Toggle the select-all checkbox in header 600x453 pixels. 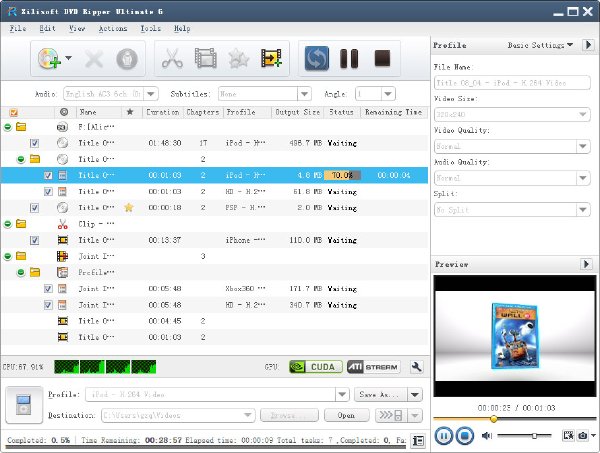13,112
